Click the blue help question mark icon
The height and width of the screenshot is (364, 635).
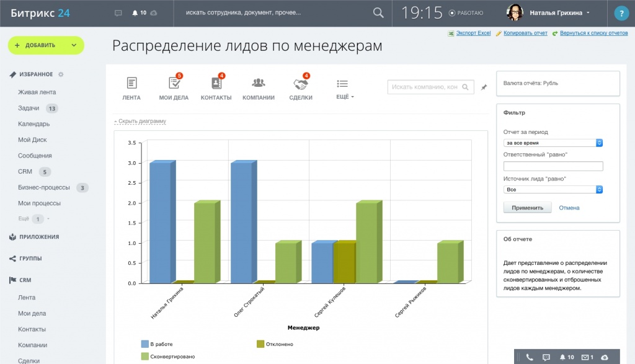point(621,14)
